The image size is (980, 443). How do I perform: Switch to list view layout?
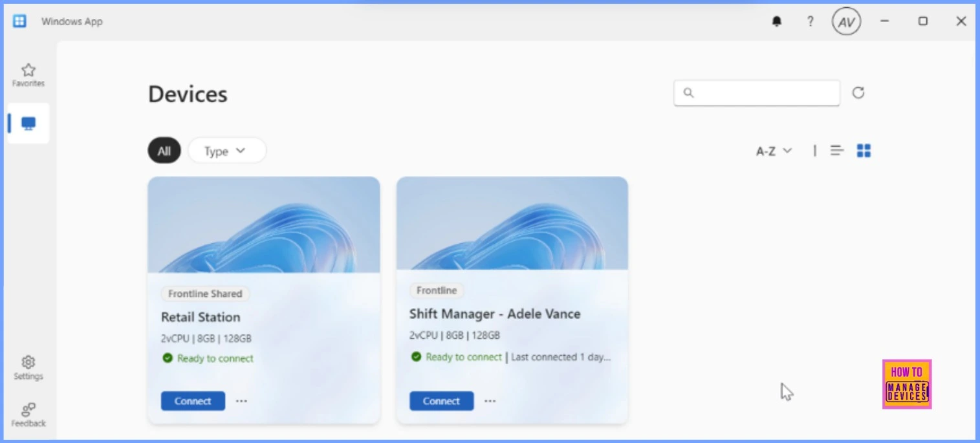837,151
